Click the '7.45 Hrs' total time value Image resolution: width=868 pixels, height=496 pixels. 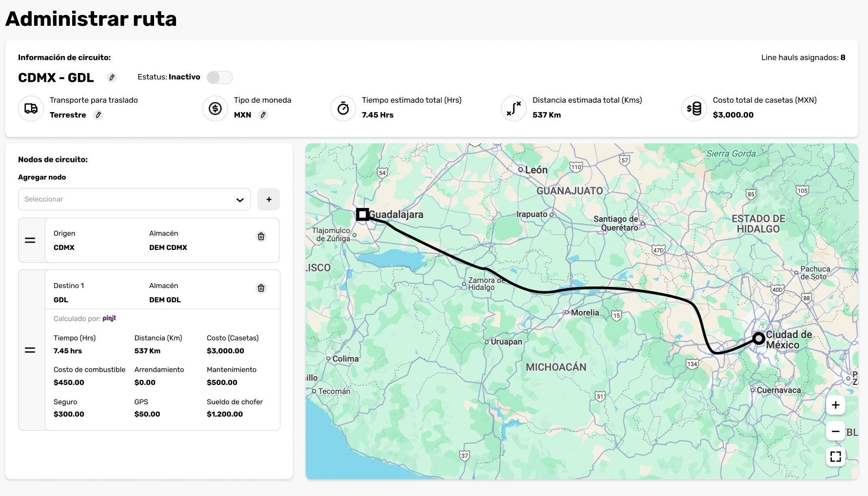(x=377, y=115)
